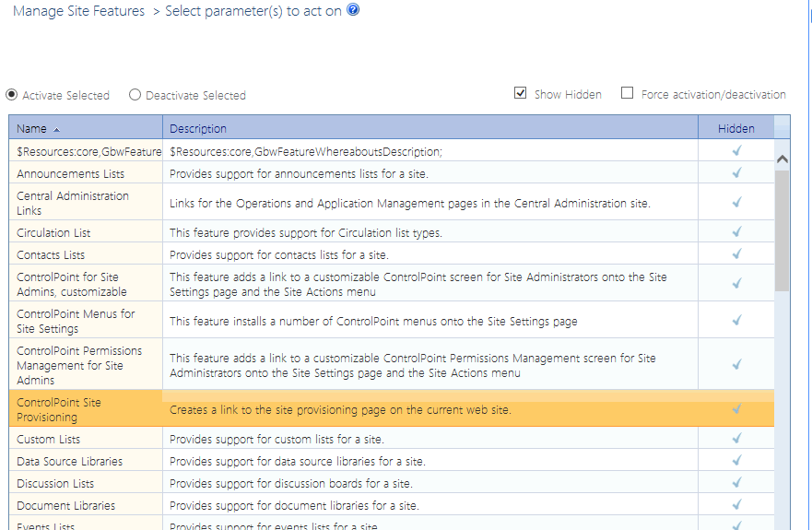Enable Force activation/deactivation checkbox
Viewport: 812px width, 530px height.
(x=628, y=93)
